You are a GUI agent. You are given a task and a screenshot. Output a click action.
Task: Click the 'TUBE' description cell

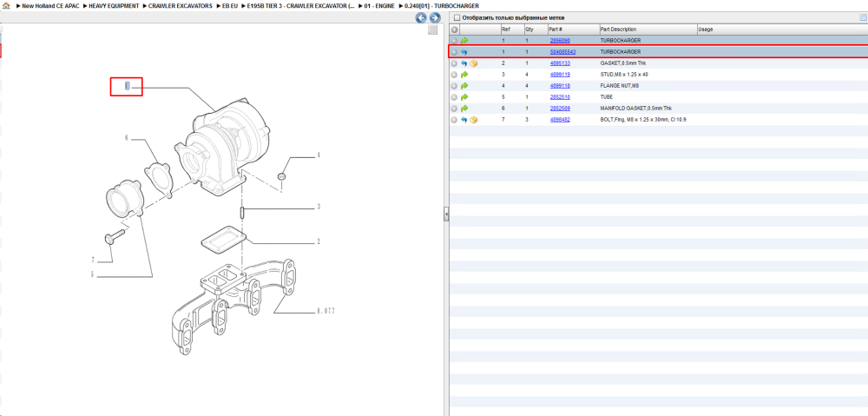coord(607,97)
